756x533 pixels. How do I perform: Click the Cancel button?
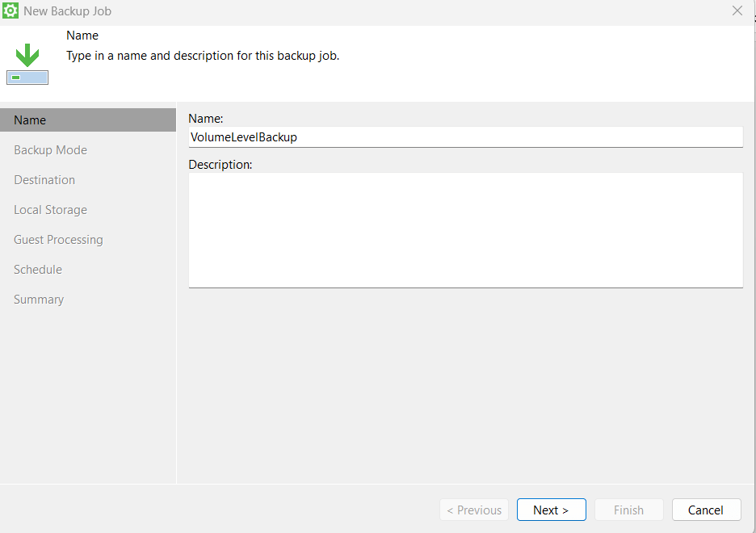click(706, 510)
